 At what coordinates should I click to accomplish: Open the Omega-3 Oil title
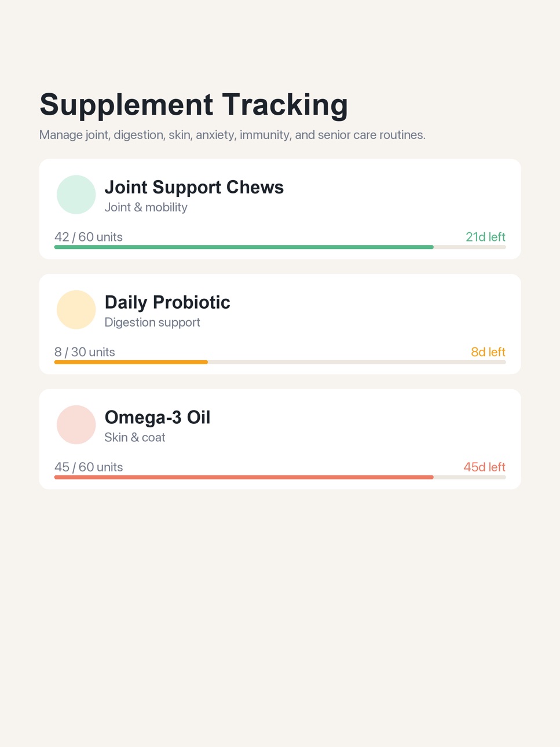tap(157, 418)
